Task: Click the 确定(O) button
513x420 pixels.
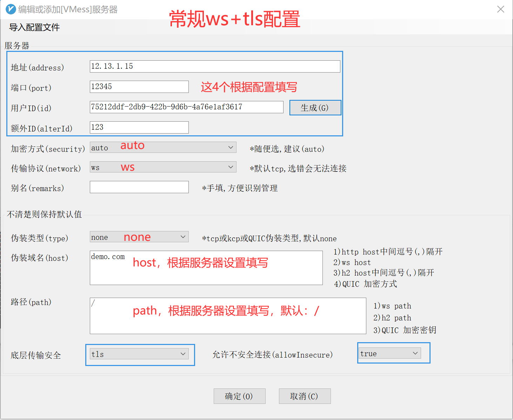Action: tap(239, 396)
